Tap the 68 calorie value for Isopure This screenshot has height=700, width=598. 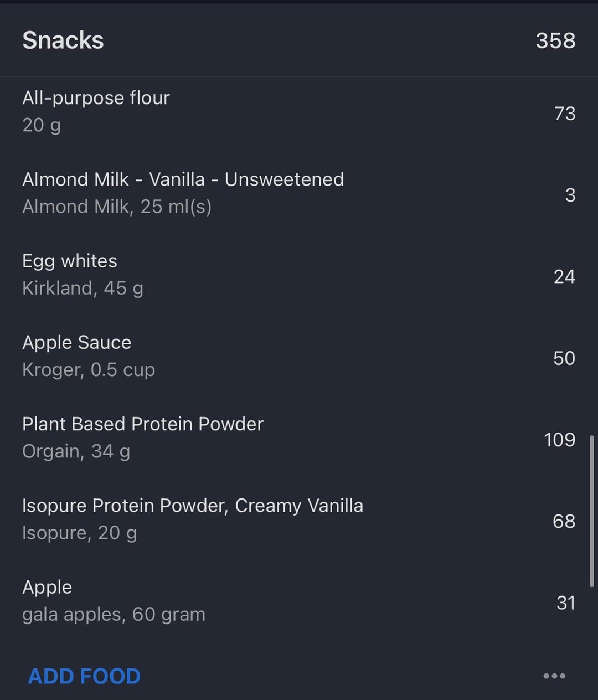(564, 521)
